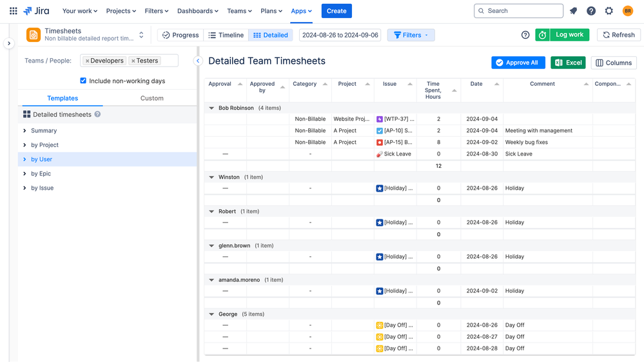This screenshot has height=362, width=644.
Task: Click Day Off icon for 2024-08-28
Action: [380, 348]
